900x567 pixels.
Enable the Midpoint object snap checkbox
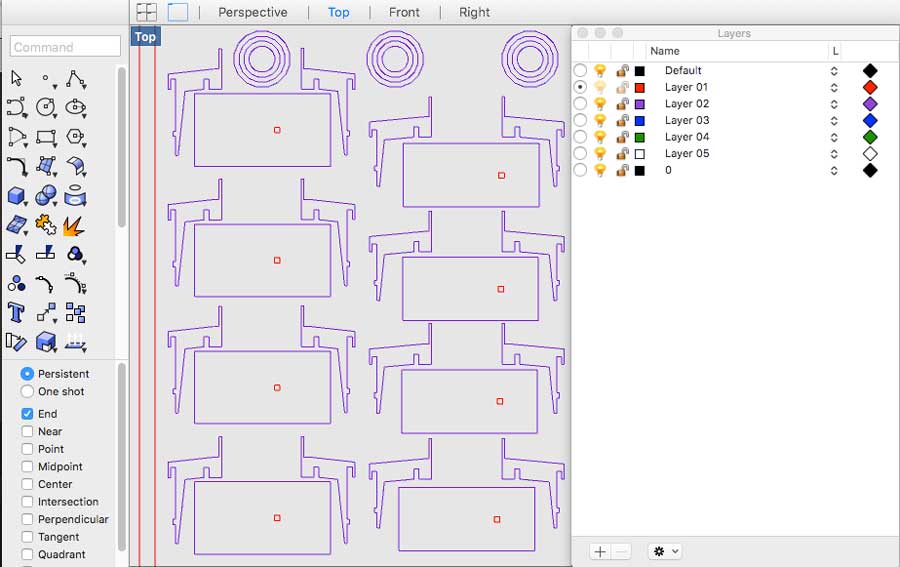[27, 467]
